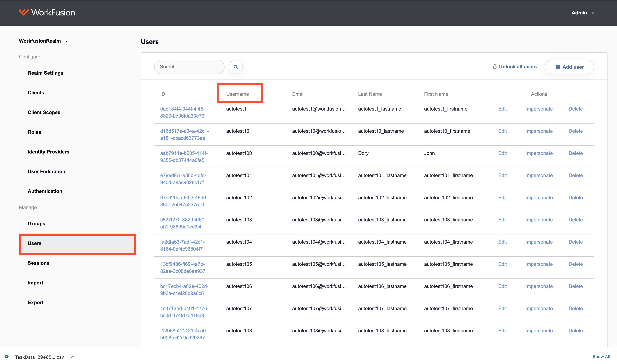Open user ID 0ad184f4 link

[182, 112]
